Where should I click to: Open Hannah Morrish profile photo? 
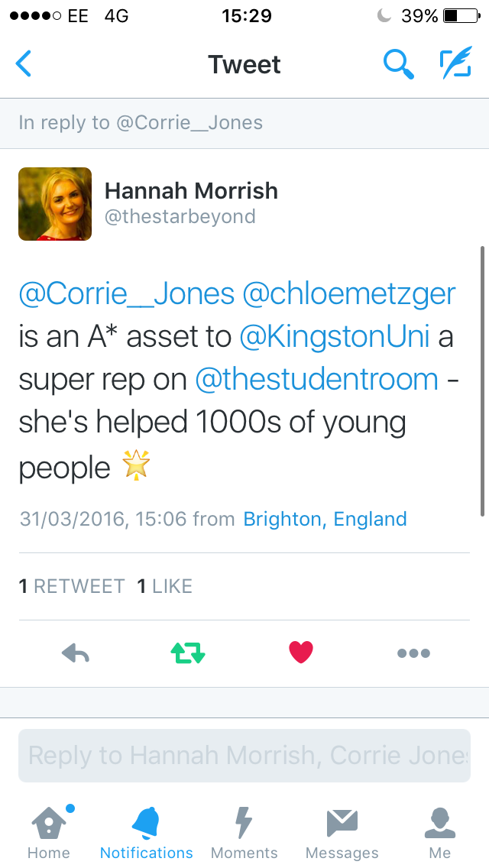[x=55, y=204]
